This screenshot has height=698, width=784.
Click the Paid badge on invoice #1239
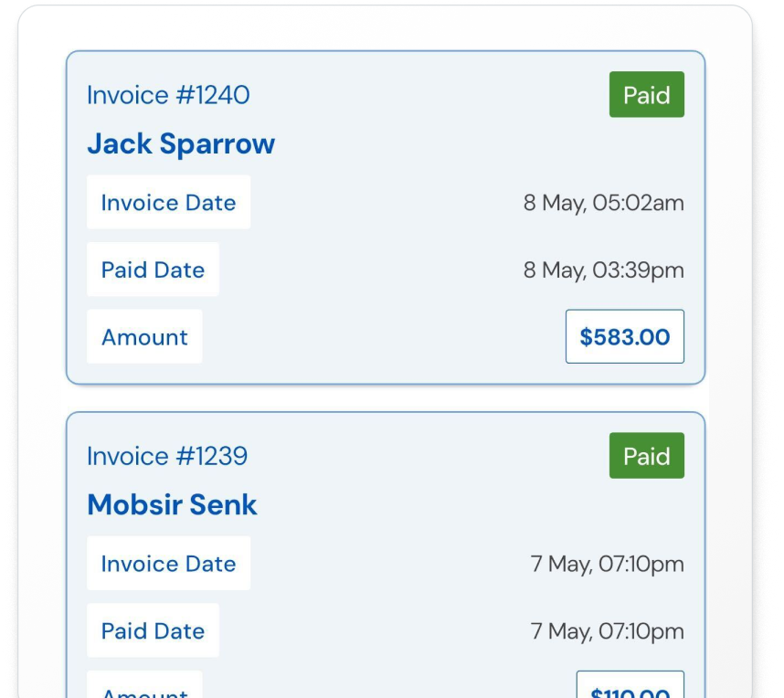[x=646, y=456]
